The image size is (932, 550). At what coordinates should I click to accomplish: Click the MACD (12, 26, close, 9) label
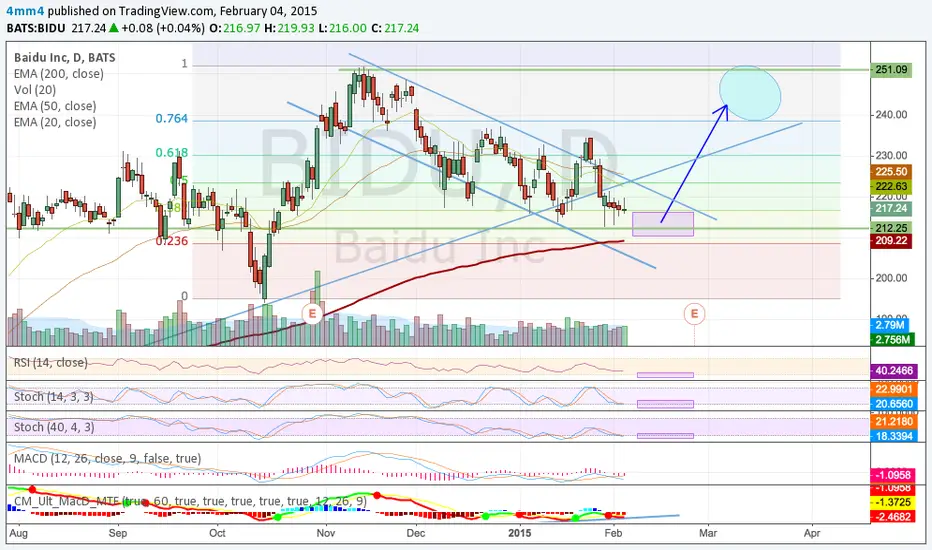click(108, 458)
